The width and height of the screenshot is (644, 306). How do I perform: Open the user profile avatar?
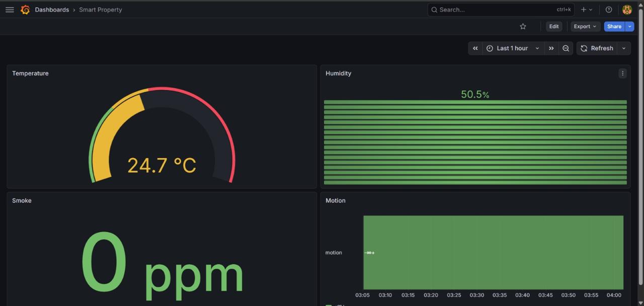pyautogui.click(x=627, y=10)
